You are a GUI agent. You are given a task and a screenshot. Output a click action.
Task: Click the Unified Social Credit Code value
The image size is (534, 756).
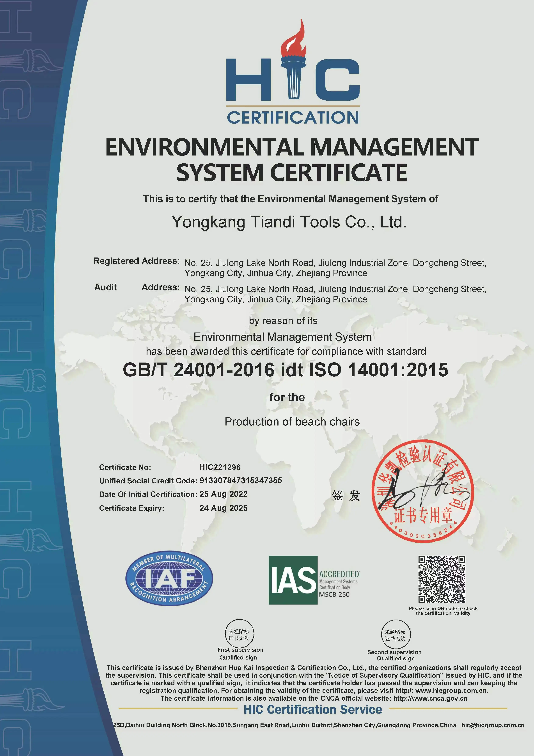click(x=241, y=480)
